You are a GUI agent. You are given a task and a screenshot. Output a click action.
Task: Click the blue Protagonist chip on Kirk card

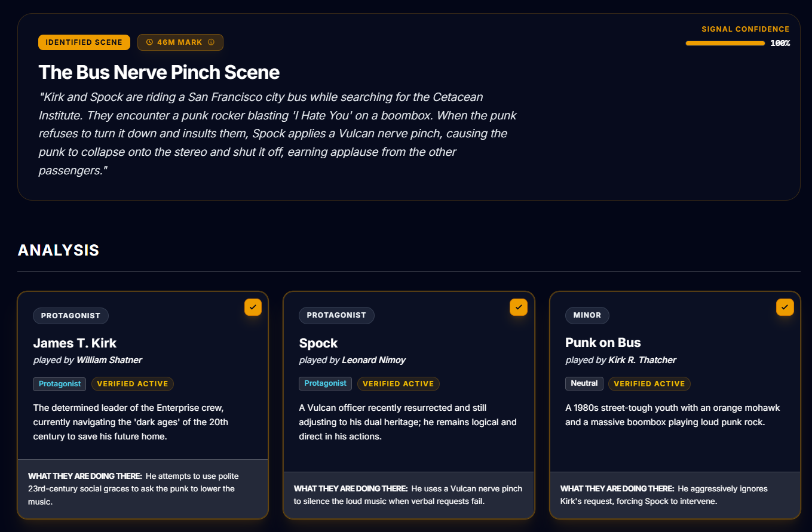(x=60, y=384)
